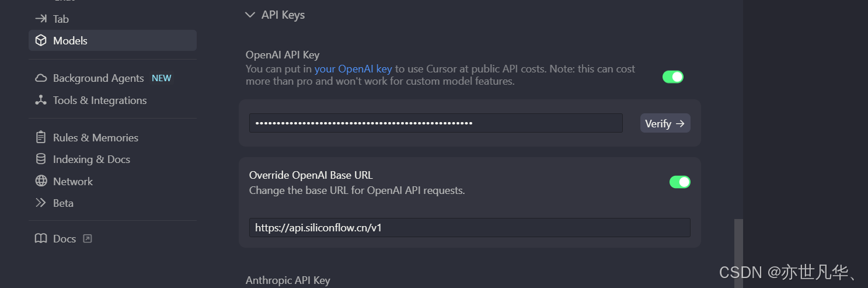Collapse the API Keys section chevron
The width and height of the screenshot is (868, 288).
pos(250,15)
